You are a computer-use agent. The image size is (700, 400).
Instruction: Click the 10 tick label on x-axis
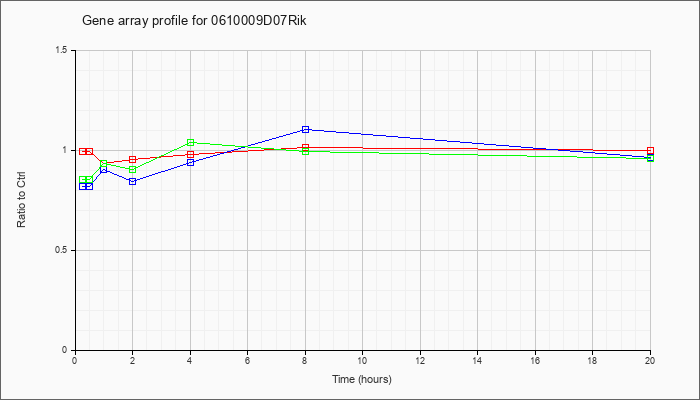(362, 360)
